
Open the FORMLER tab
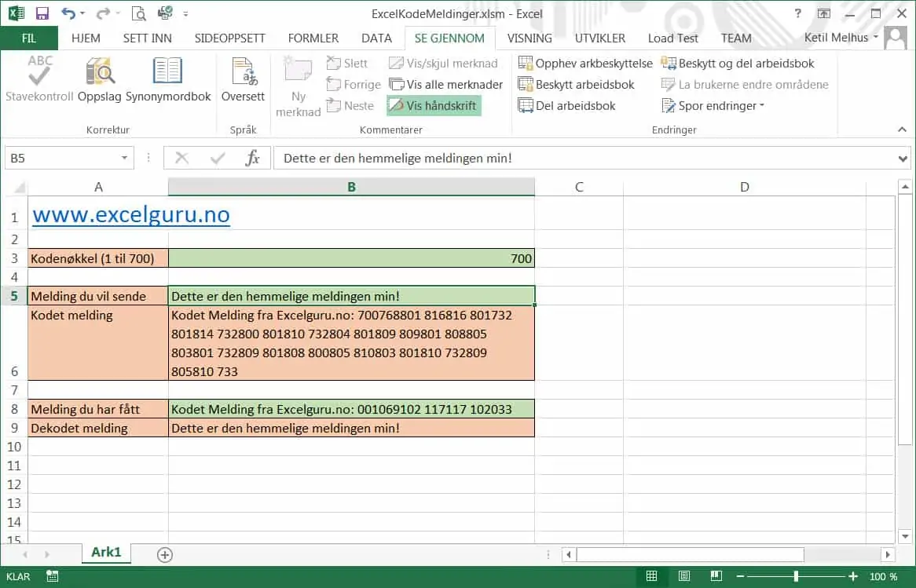point(313,38)
